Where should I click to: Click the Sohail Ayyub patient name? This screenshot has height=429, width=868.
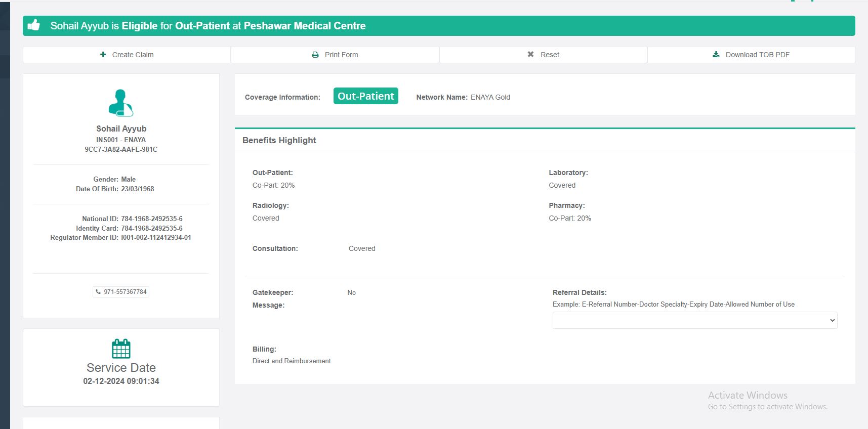121,128
